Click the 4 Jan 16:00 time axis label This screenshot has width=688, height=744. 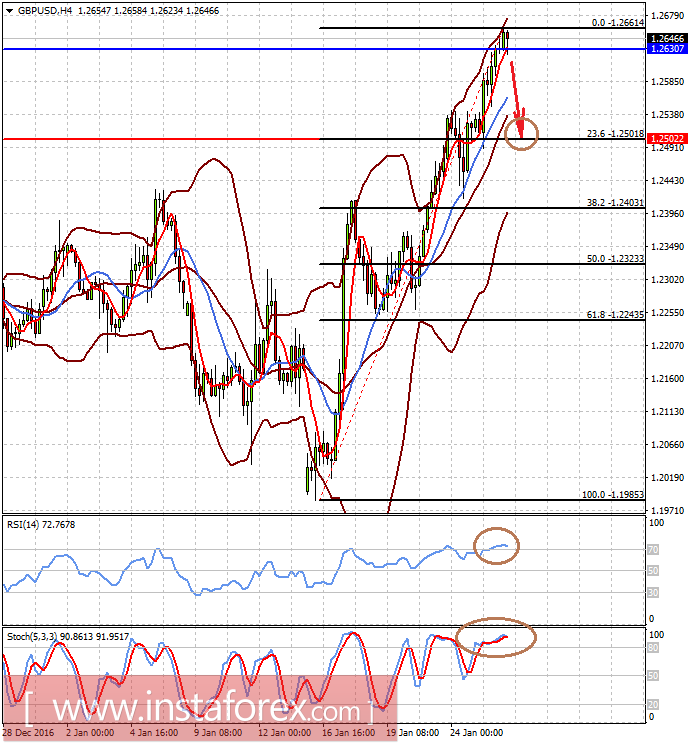(154, 733)
